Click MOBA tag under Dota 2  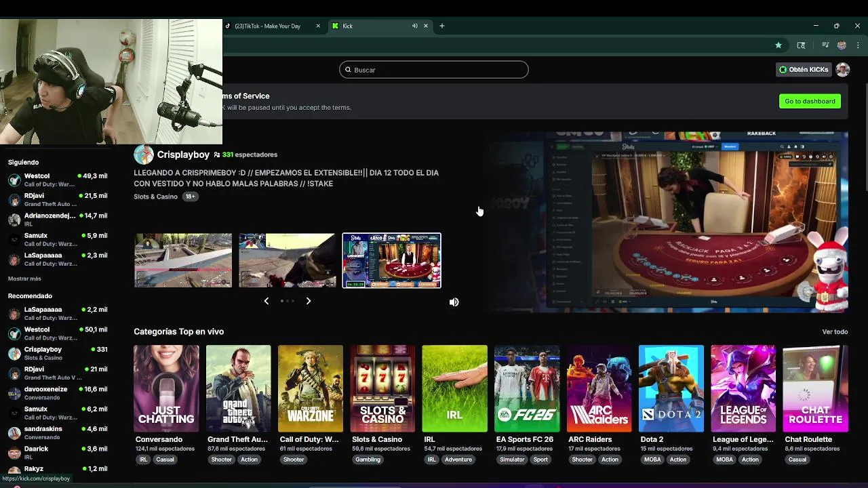(652, 460)
